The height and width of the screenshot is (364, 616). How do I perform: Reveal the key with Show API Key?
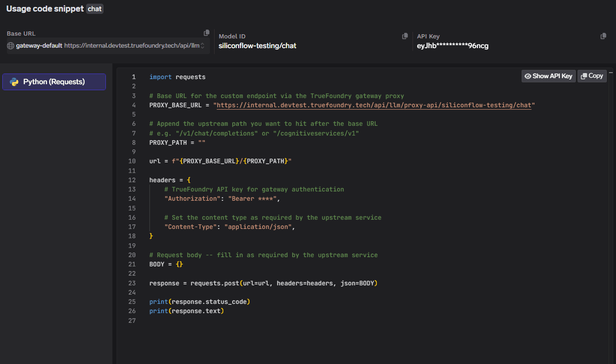click(548, 76)
